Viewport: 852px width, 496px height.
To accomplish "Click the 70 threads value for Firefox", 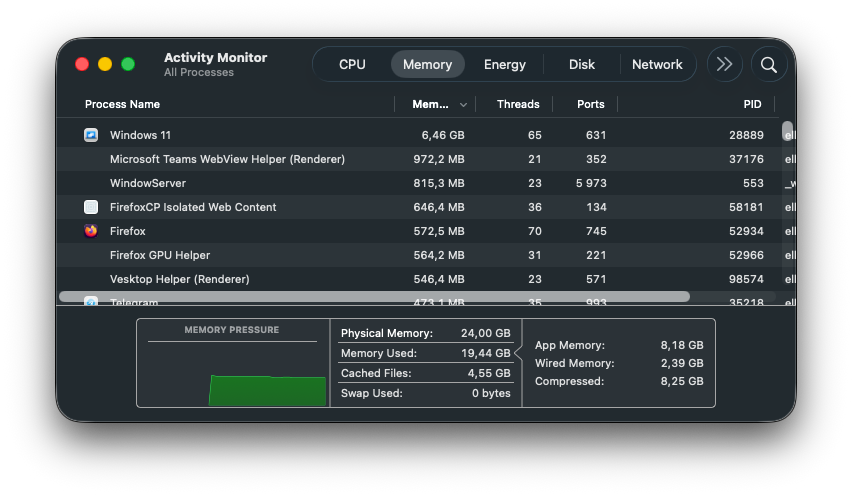I will click(x=535, y=231).
